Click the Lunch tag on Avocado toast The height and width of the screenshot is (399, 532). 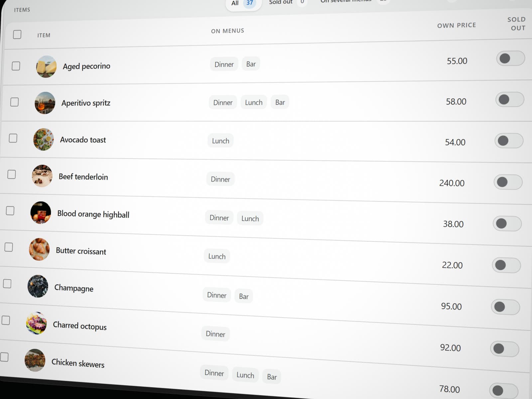220,141
